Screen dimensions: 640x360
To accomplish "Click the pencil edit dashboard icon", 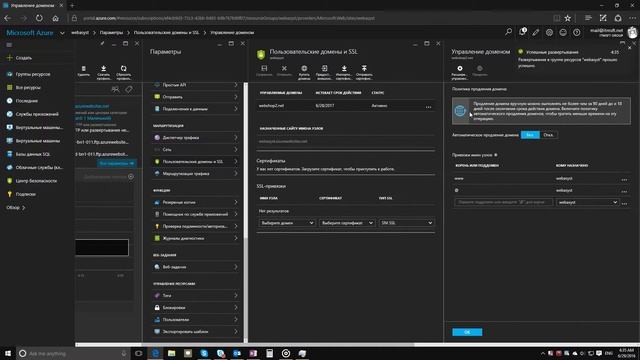I will click(x=536, y=32).
